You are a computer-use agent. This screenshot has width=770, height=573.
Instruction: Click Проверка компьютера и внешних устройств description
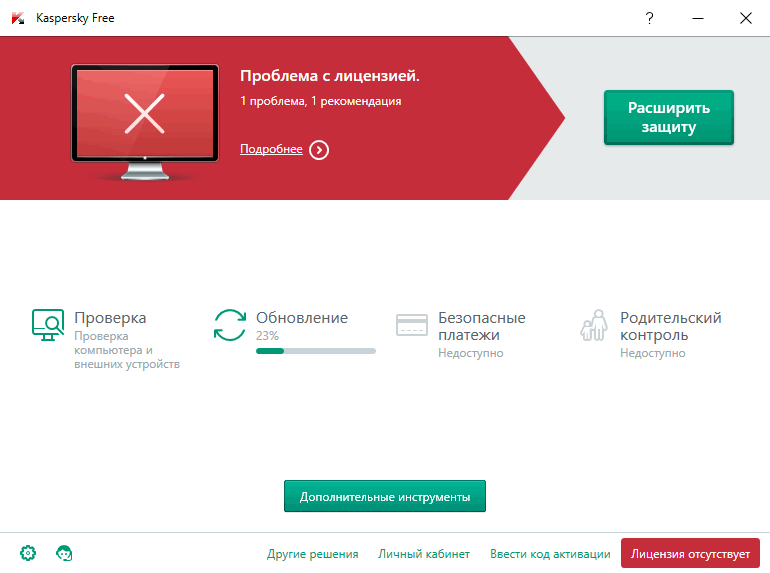click(x=127, y=350)
